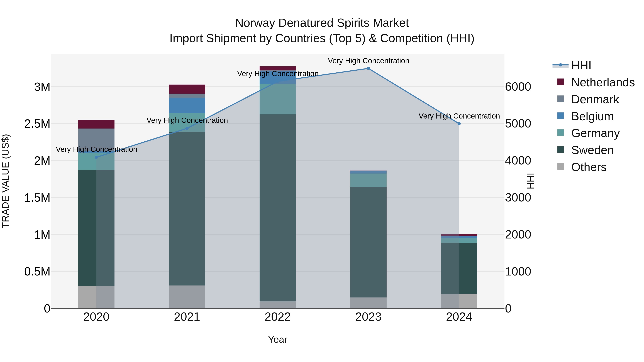Toggle the HHI legend entry
Image resolution: width=644 pixels, height=362 pixels.
click(572, 65)
